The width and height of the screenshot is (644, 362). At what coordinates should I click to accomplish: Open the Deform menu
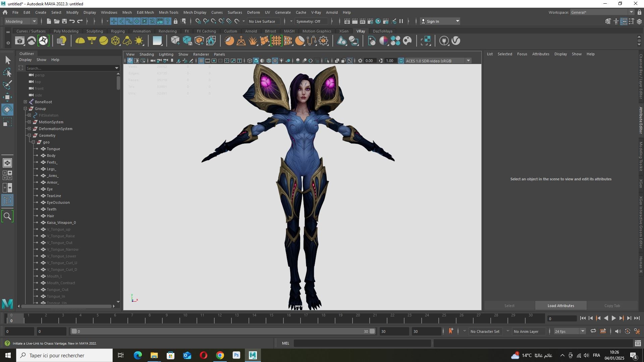pyautogui.click(x=253, y=12)
